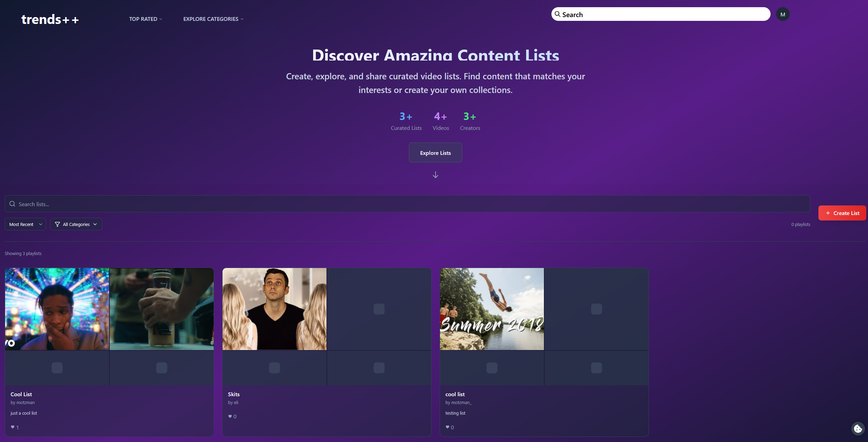Click the Summer 2018 thumbnail on cool list

pyautogui.click(x=491, y=309)
